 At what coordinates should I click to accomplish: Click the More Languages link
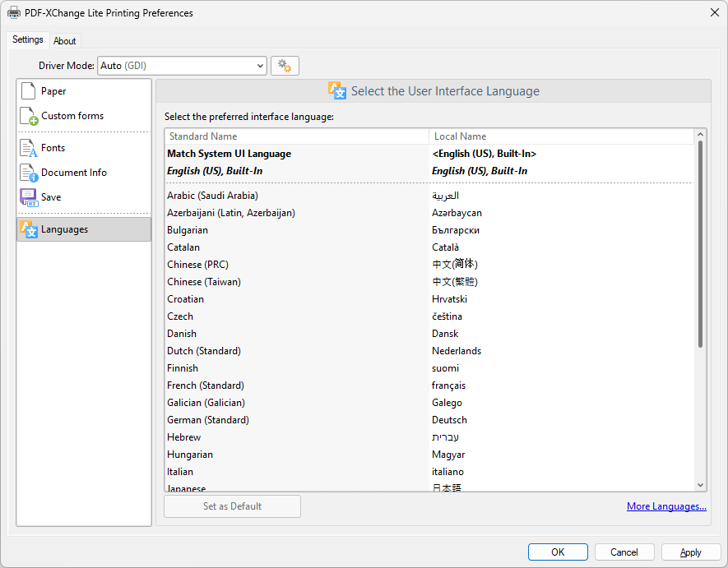[x=665, y=506]
